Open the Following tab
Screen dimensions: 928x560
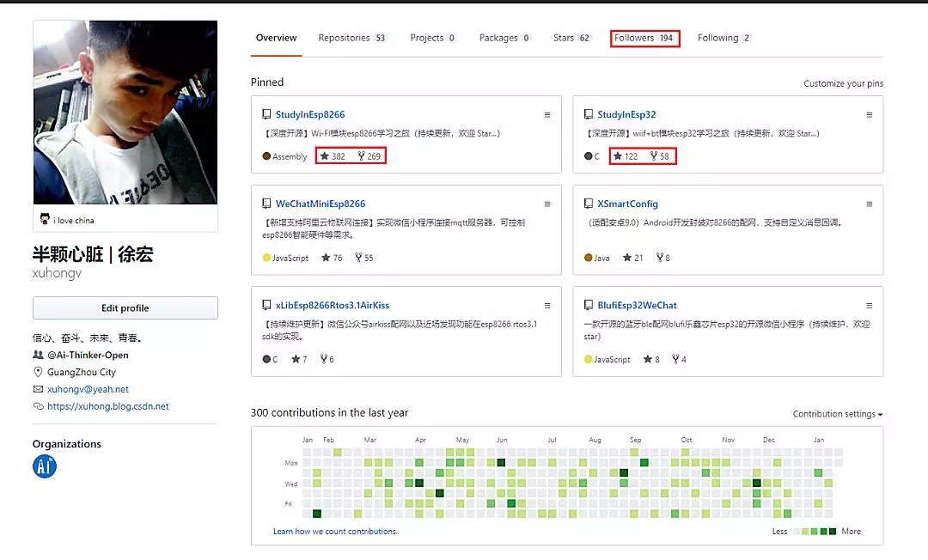point(723,38)
